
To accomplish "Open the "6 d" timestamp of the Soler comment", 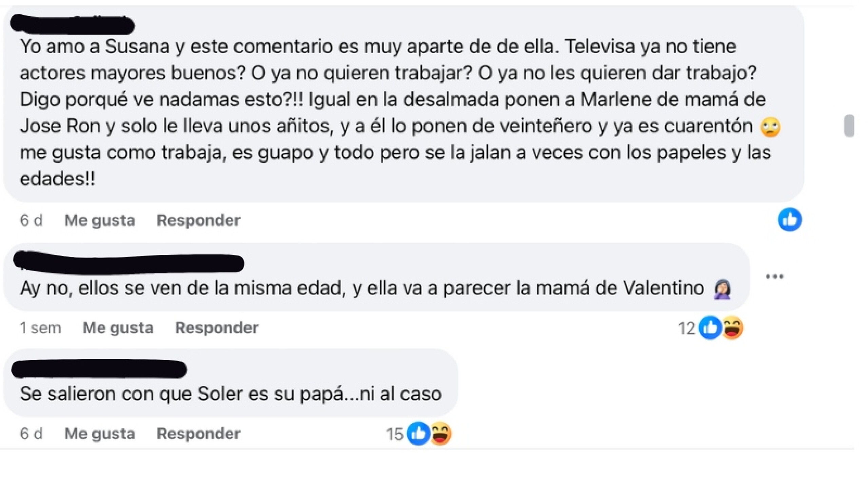I will (31, 433).
